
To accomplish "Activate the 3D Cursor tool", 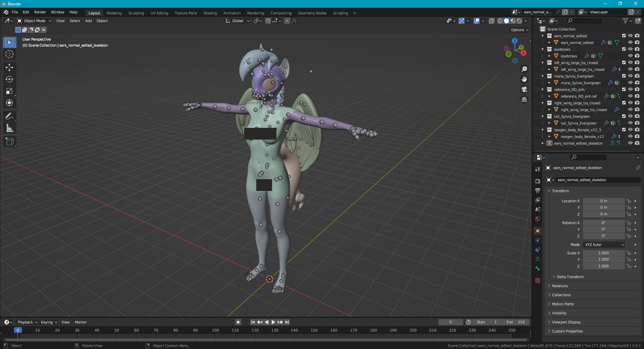I will 9,54.
